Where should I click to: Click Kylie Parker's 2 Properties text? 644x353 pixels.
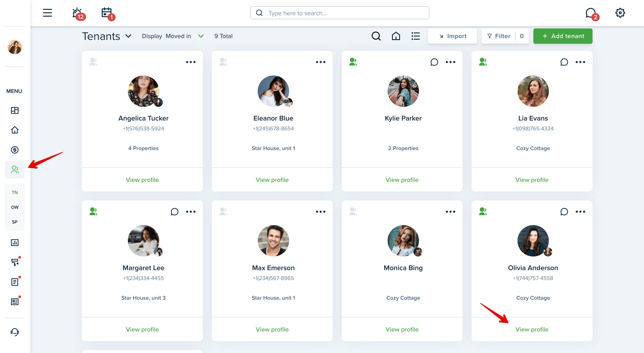pyautogui.click(x=403, y=148)
